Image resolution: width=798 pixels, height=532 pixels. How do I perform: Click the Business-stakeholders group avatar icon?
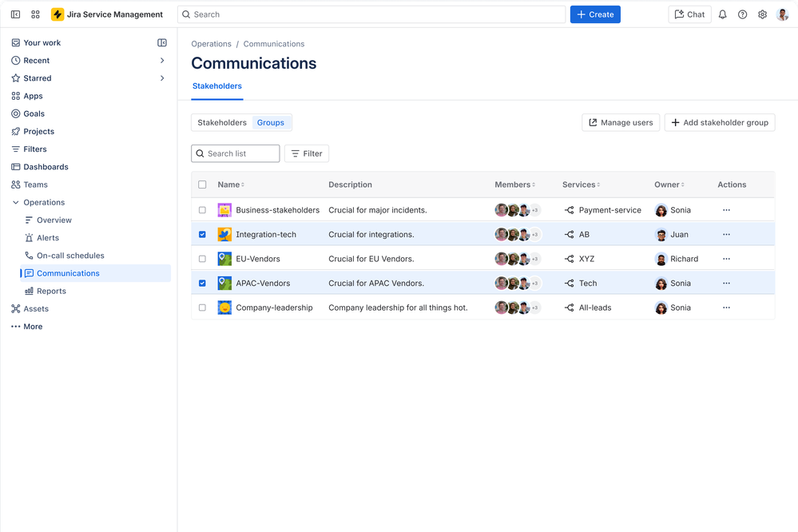point(224,210)
